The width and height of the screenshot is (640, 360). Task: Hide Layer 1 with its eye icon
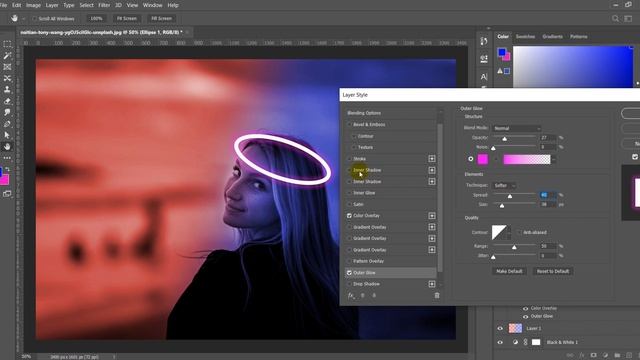pos(500,328)
